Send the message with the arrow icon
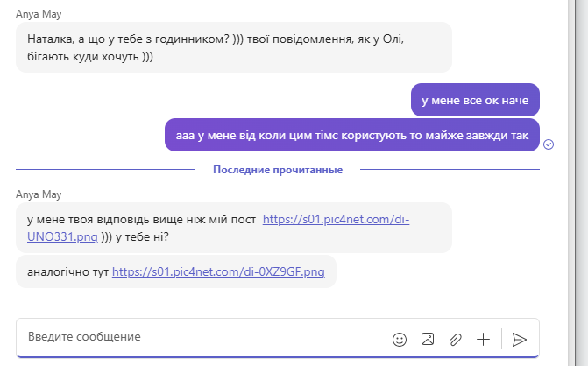The image size is (588, 366). pyautogui.click(x=520, y=340)
